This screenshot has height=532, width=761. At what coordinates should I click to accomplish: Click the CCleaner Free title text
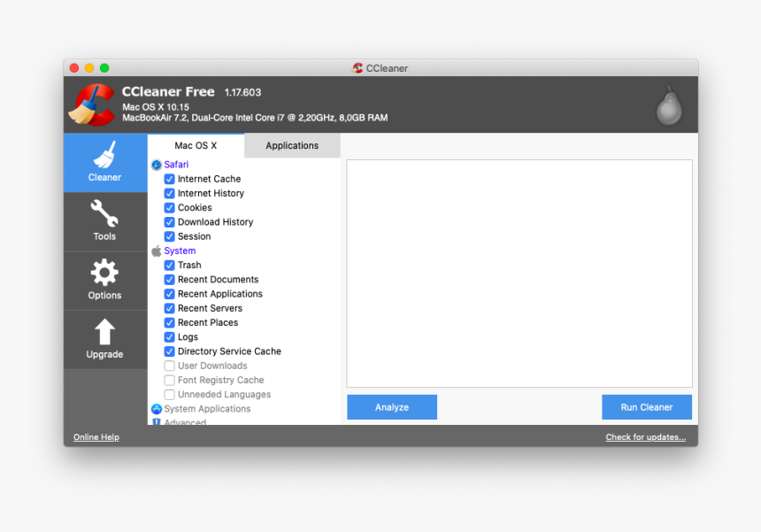coord(168,91)
